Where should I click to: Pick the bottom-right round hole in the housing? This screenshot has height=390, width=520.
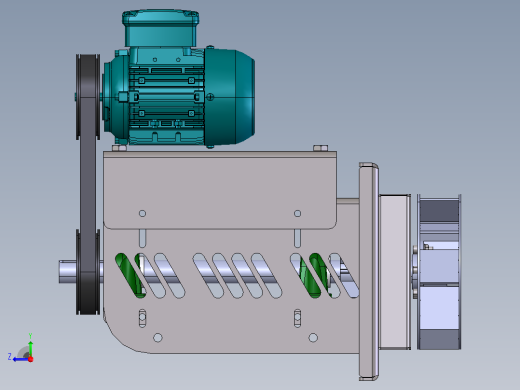313,338
